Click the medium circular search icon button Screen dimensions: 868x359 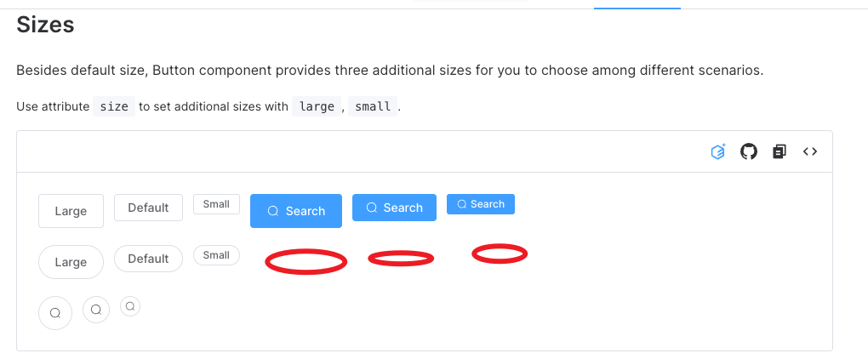pyautogui.click(x=96, y=310)
